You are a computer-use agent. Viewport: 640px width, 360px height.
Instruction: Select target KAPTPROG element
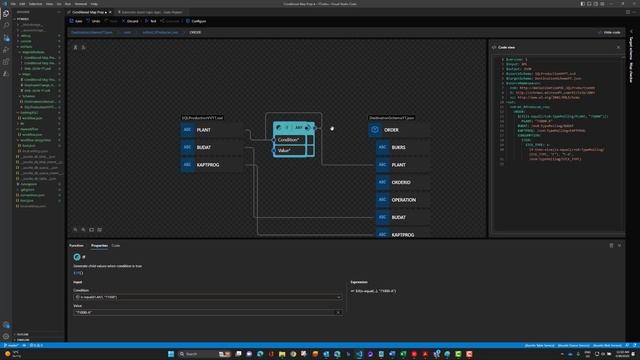pyautogui.click(x=403, y=234)
